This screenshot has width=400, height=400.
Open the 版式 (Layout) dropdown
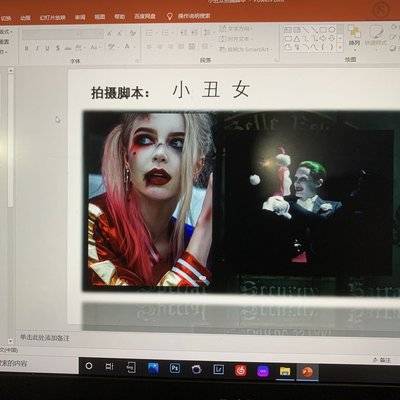5,32
